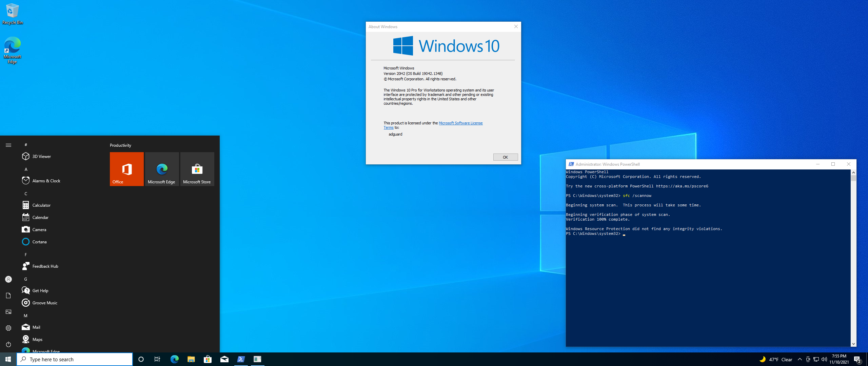Open Settings gear in Start sidebar

(8, 328)
